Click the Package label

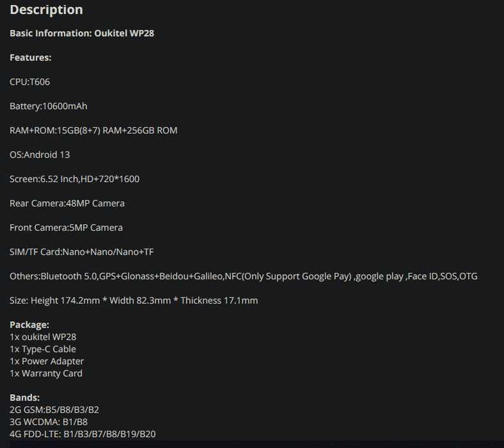point(29,325)
